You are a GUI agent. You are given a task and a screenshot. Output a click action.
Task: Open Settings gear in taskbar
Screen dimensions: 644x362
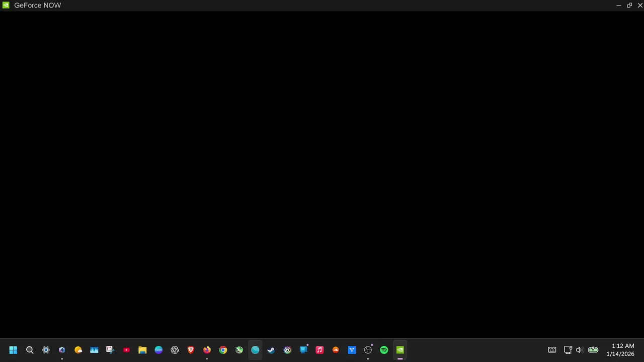[x=46, y=350]
